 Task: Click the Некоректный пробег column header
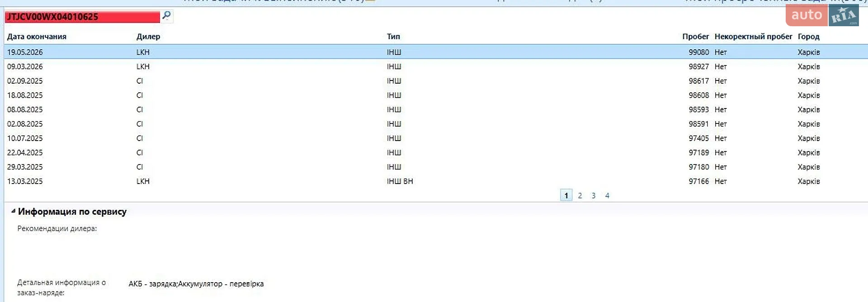[x=753, y=37]
